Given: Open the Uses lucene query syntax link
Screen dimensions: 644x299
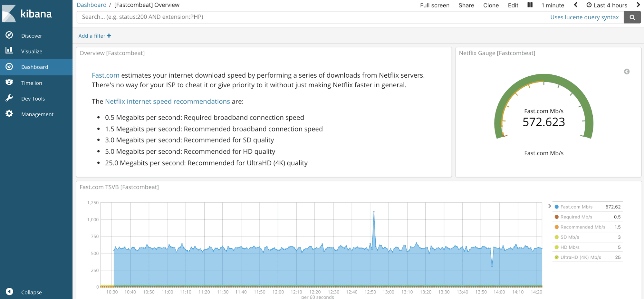Looking at the screenshot, I should (584, 17).
